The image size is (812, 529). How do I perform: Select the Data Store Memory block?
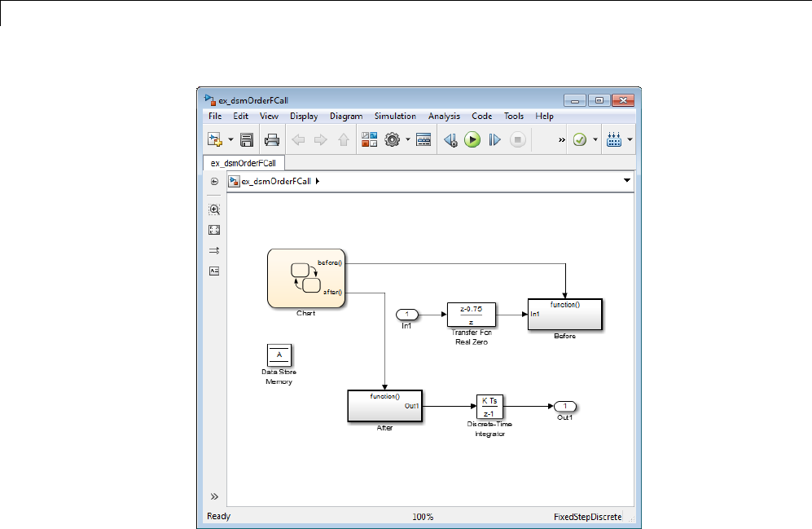[279, 355]
